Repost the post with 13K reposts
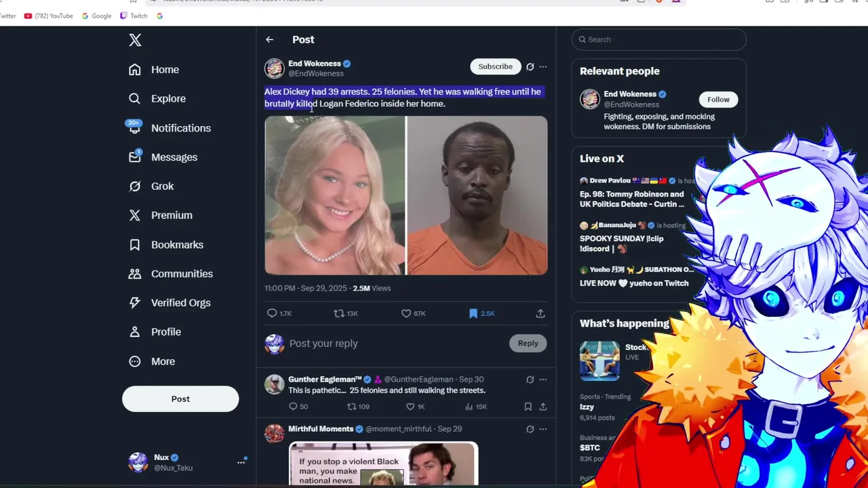The width and height of the screenshot is (868, 488). [x=346, y=313]
